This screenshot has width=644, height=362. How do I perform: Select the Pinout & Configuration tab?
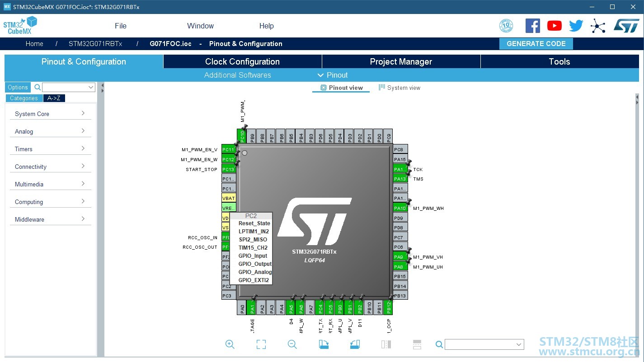[84, 62]
